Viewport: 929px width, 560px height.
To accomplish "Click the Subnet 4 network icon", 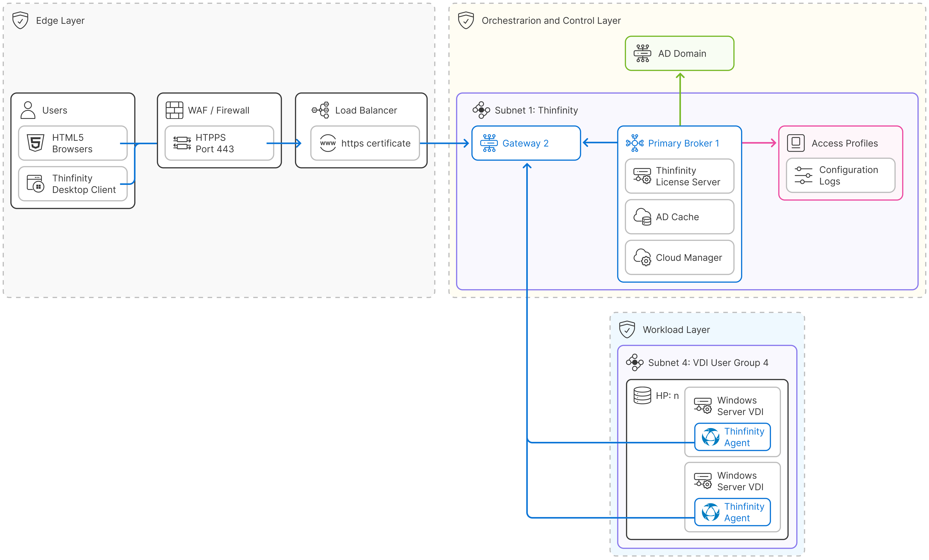I will pos(635,362).
